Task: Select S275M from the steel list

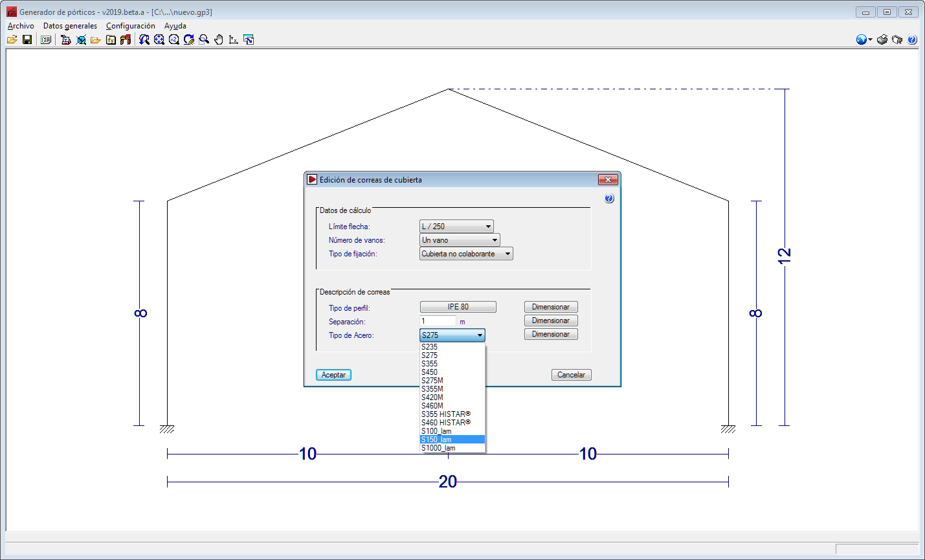Action: (x=452, y=381)
